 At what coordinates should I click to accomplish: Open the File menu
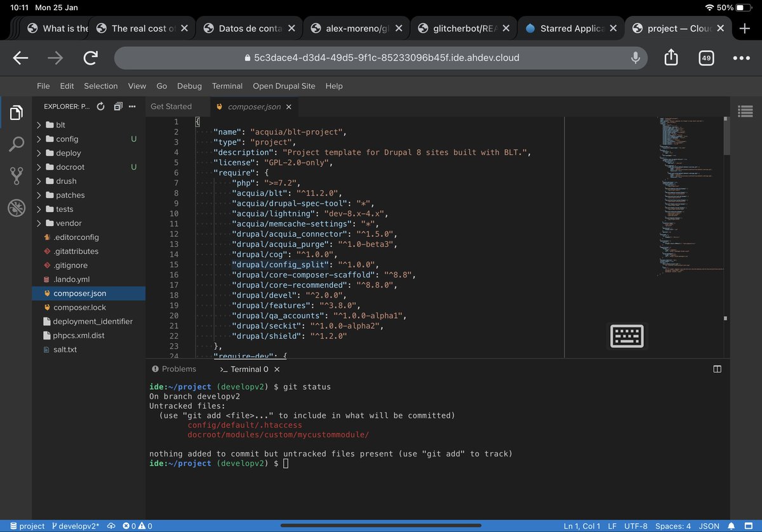click(x=43, y=86)
